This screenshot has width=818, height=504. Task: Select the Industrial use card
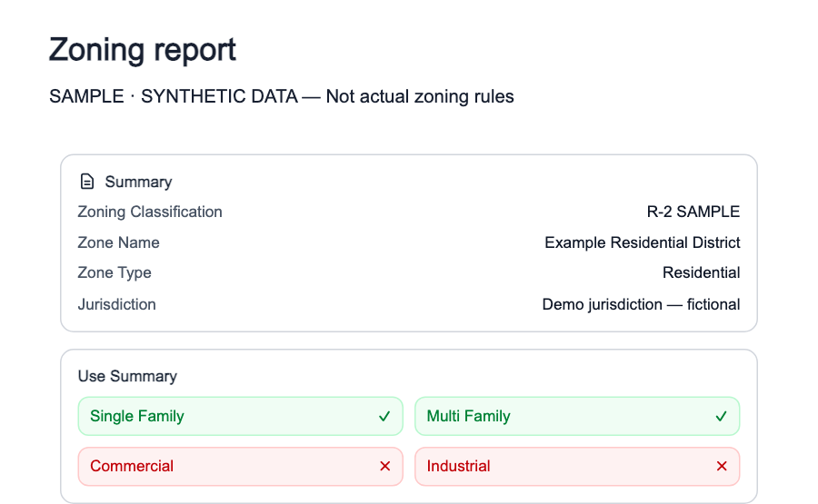point(577,466)
